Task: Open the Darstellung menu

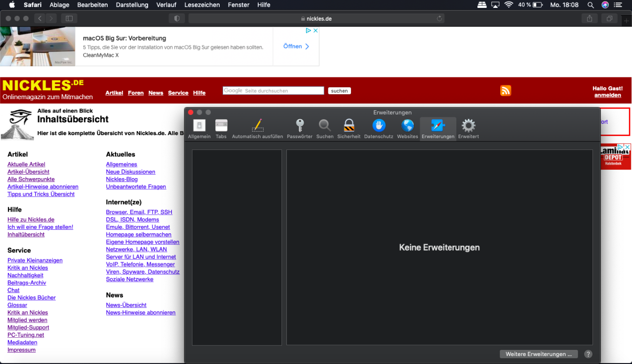Action: 132,5
